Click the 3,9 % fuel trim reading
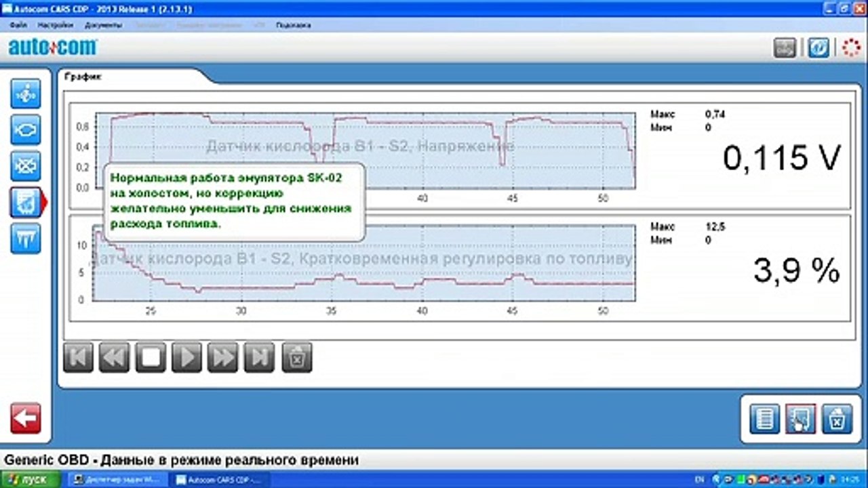Image resolution: width=868 pixels, height=488 pixels. pos(796,271)
